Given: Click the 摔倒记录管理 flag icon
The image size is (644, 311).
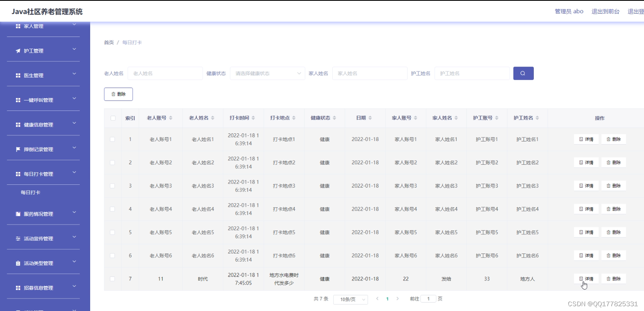Looking at the screenshot, I should coord(18,149).
